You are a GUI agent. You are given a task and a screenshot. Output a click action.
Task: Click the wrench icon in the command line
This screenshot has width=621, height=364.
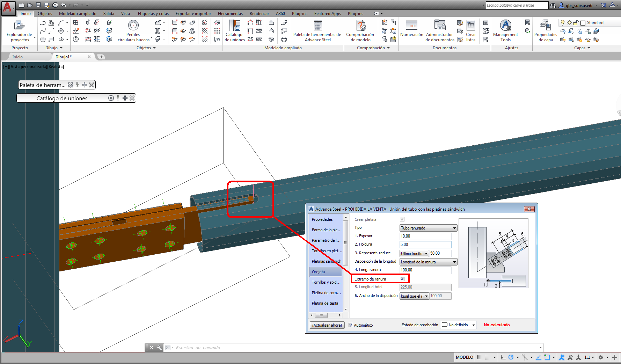click(159, 348)
